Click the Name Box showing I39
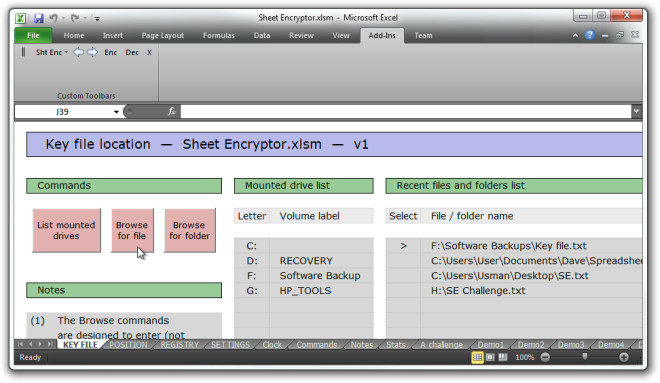 [x=63, y=112]
